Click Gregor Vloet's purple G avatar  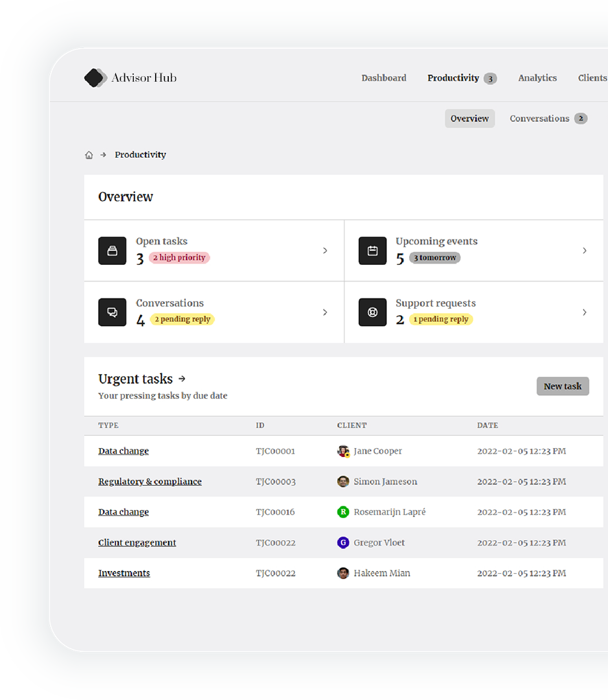click(343, 543)
